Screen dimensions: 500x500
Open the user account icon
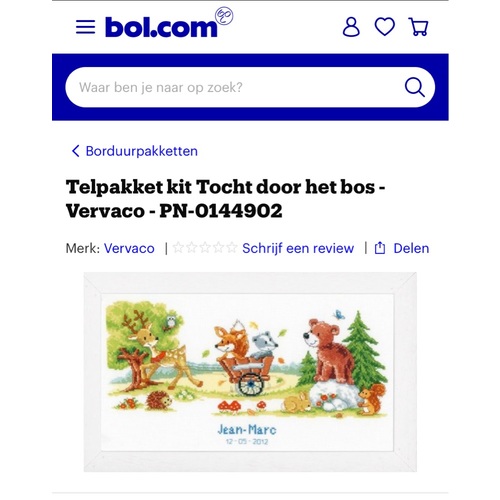[x=351, y=27]
